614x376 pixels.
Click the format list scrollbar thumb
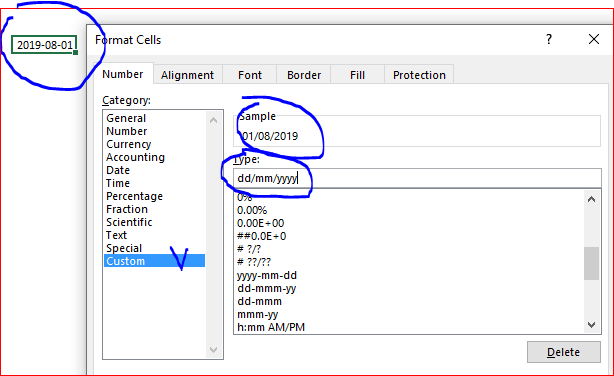click(591, 263)
